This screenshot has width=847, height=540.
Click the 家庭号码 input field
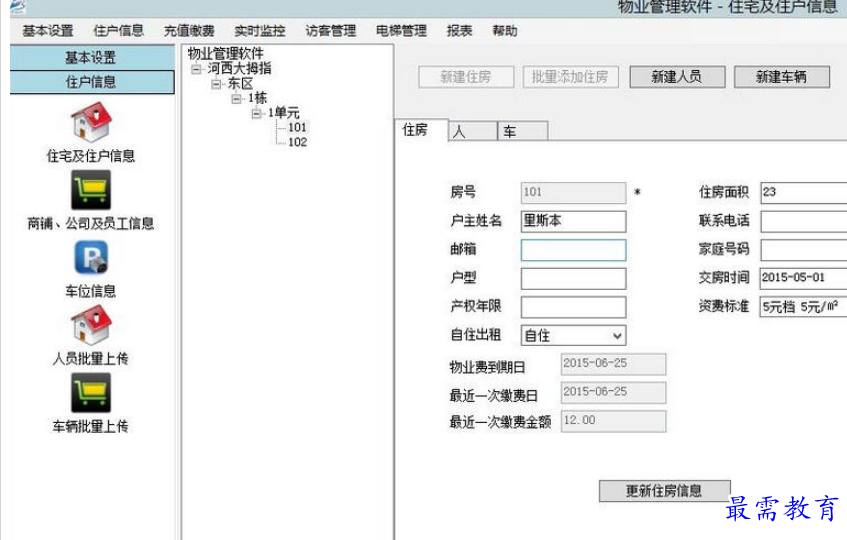point(804,250)
